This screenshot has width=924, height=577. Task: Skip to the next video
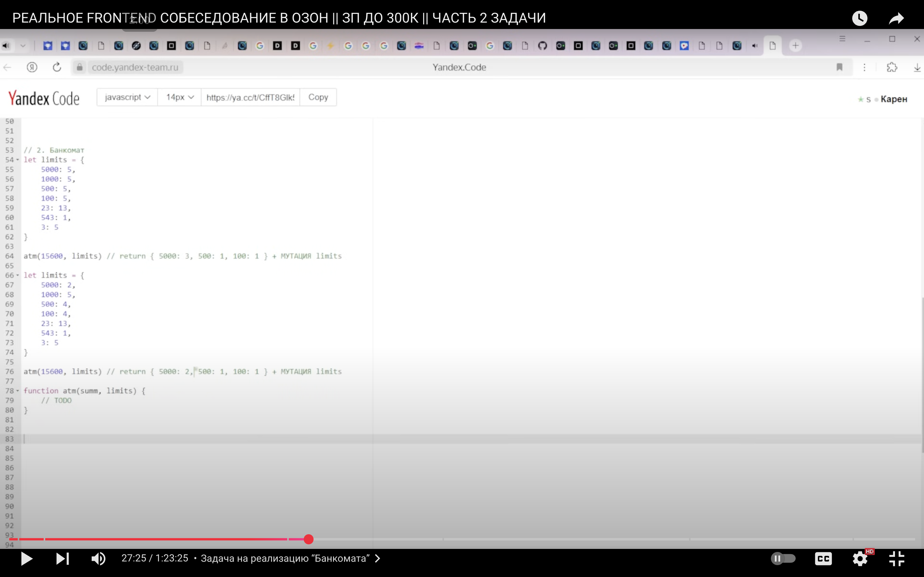click(62, 559)
